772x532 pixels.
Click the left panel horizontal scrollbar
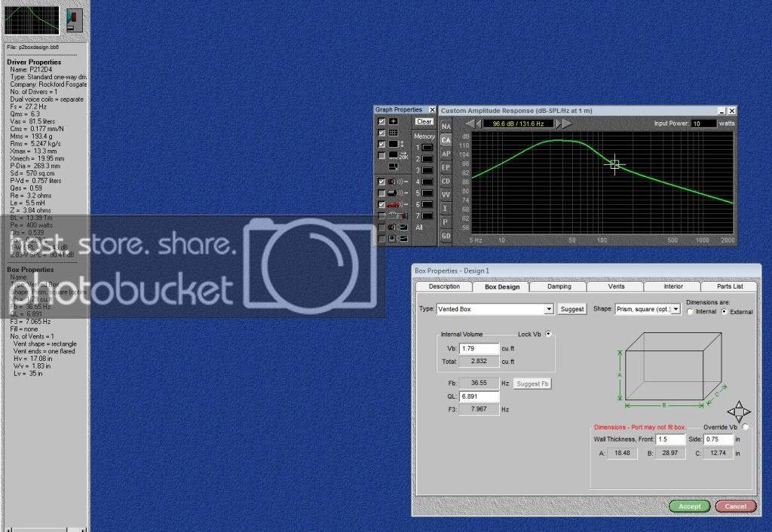coord(44,530)
